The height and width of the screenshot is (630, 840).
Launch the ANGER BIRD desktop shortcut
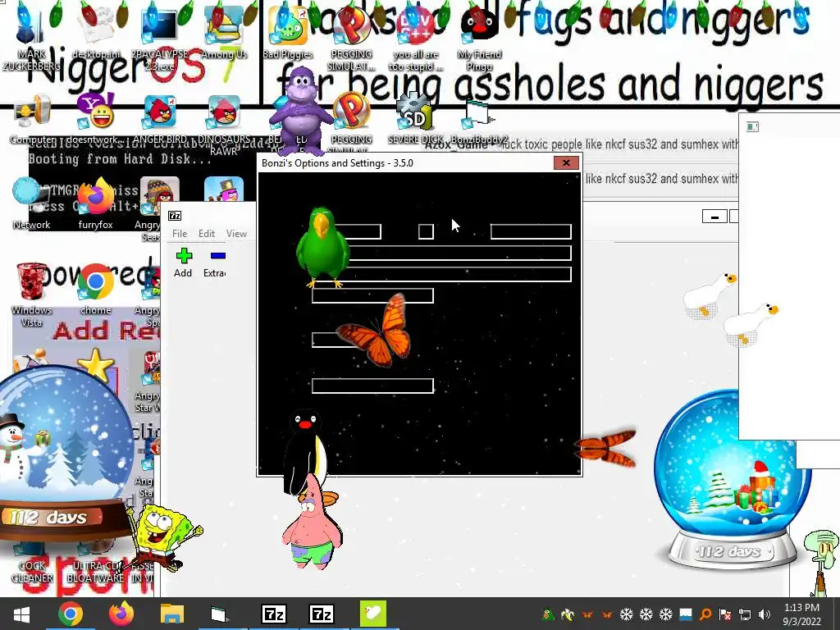(x=160, y=119)
